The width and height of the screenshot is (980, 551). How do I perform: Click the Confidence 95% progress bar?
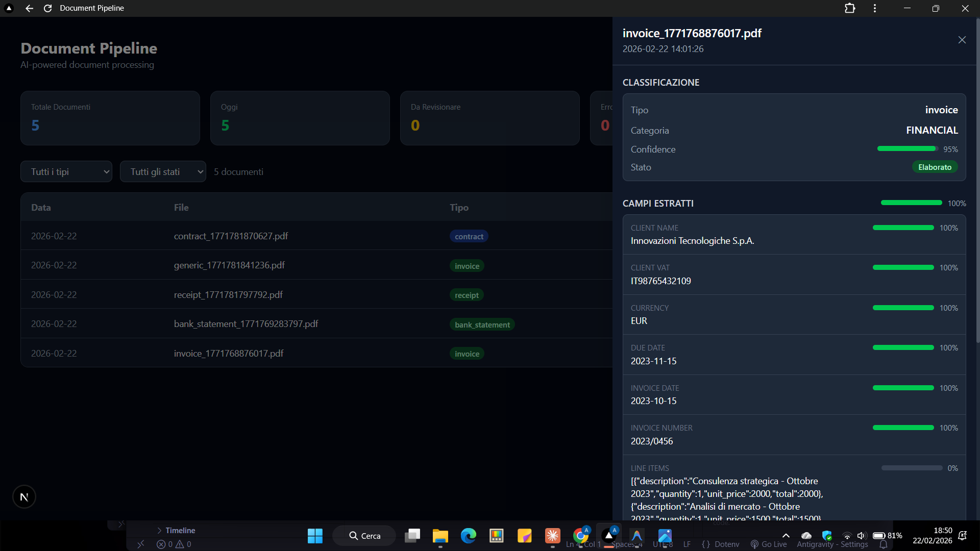[907, 149]
